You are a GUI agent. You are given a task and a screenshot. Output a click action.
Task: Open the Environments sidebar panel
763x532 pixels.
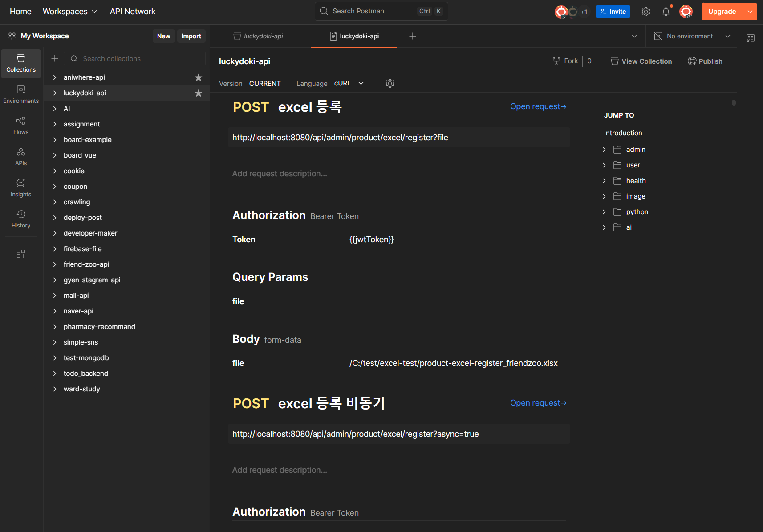coord(21,95)
